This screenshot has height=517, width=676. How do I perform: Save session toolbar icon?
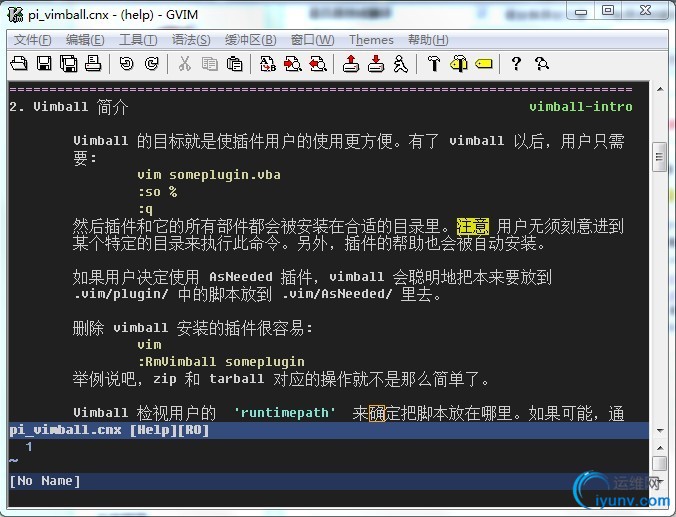[x=376, y=64]
